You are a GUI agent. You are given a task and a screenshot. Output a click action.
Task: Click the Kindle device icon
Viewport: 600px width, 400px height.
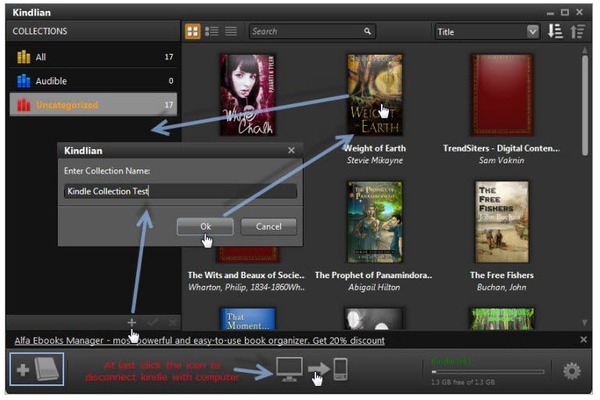[x=340, y=369]
